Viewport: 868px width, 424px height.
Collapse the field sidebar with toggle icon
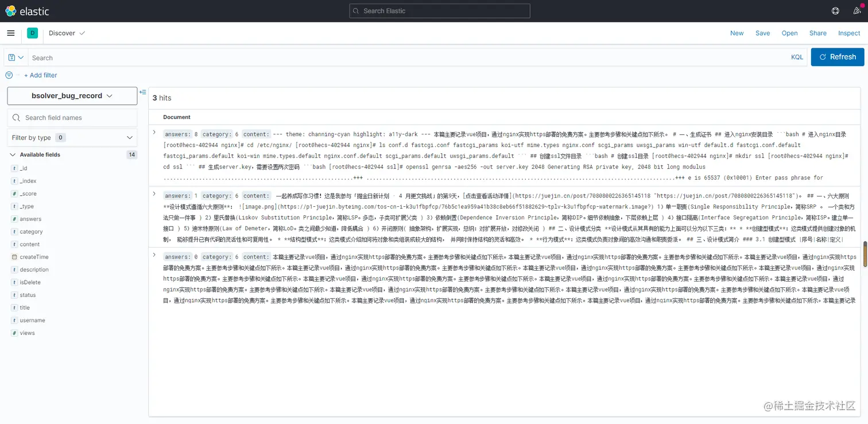click(142, 92)
